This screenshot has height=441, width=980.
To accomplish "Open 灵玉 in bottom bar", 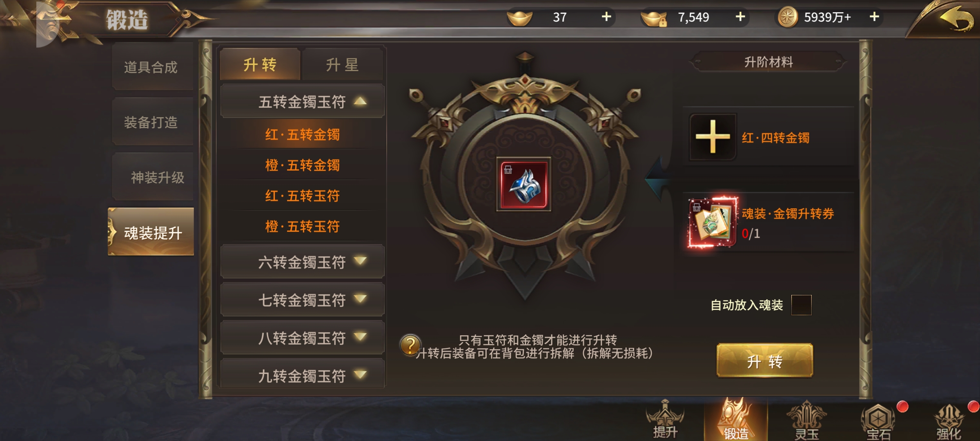I will coord(806,421).
